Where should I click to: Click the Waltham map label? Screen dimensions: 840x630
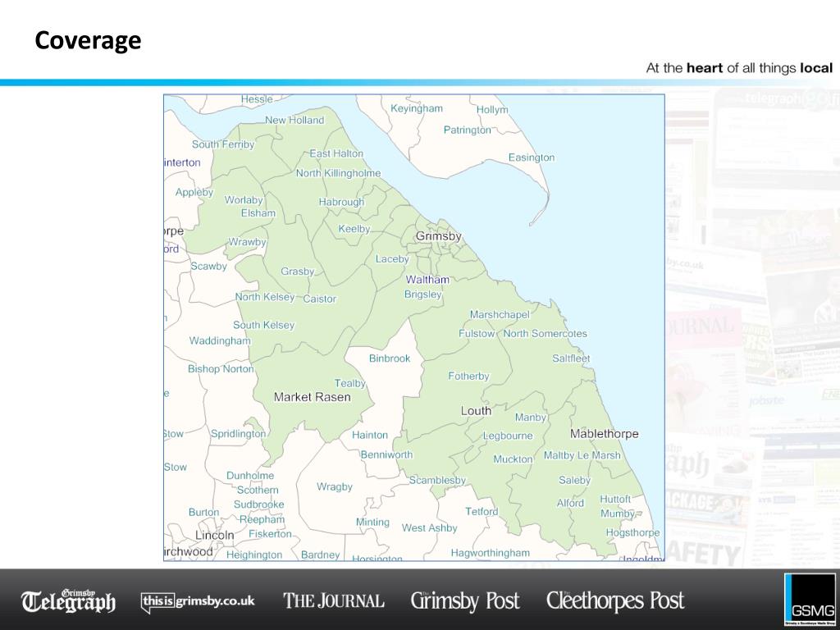coord(427,280)
